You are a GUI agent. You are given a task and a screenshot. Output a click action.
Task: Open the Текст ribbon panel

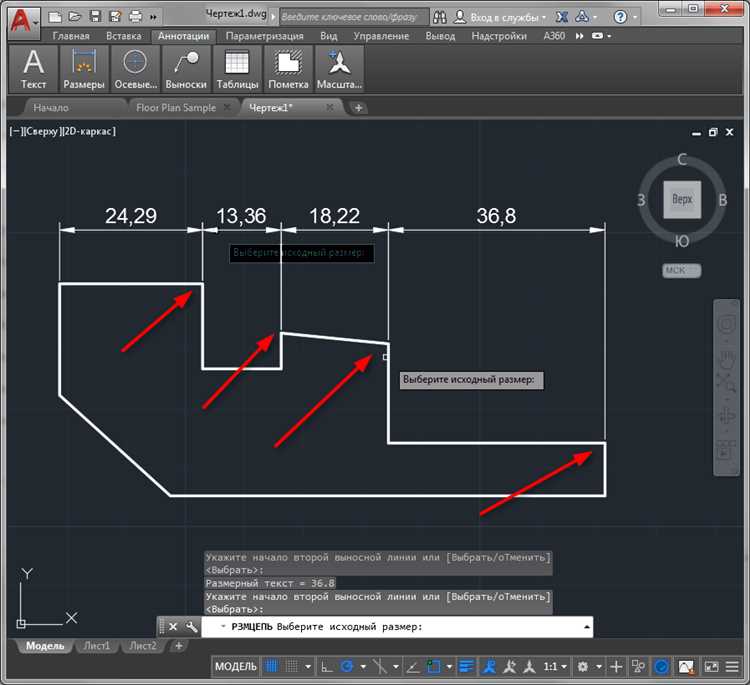pos(33,69)
